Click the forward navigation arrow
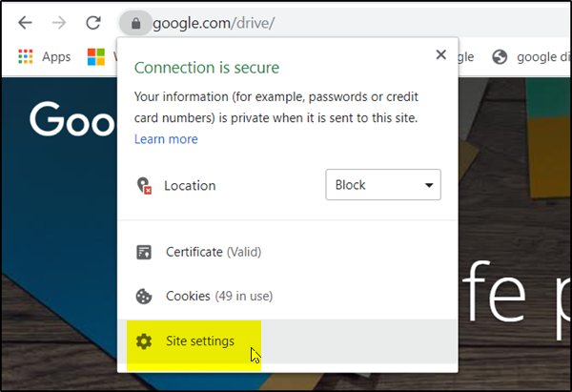Image resolution: width=572 pixels, height=392 pixels. point(59,22)
